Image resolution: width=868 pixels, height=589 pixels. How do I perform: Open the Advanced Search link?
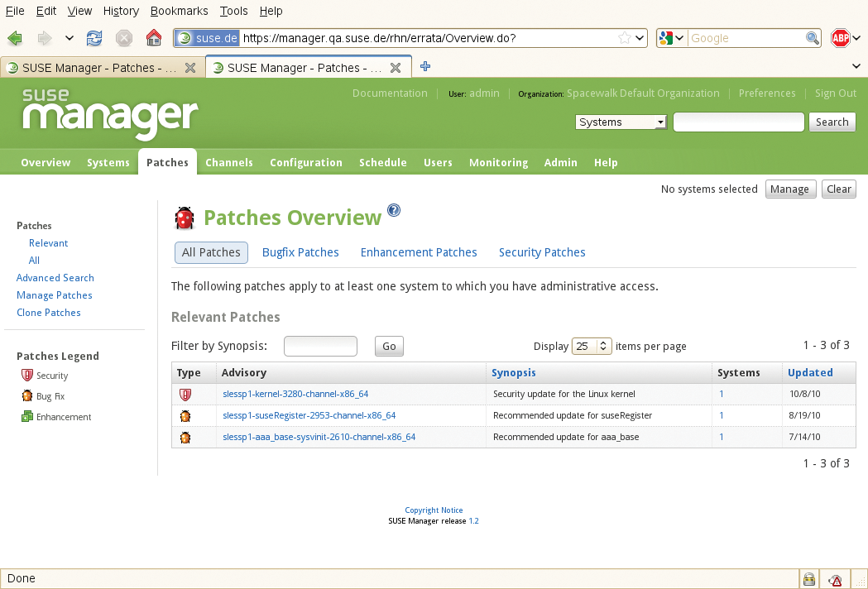click(x=55, y=277)
